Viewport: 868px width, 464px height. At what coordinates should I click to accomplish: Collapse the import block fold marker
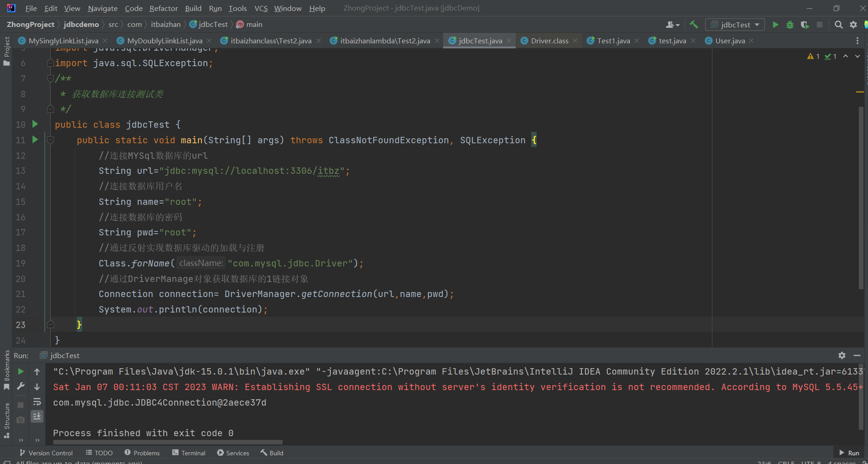(x=51, y=63)
